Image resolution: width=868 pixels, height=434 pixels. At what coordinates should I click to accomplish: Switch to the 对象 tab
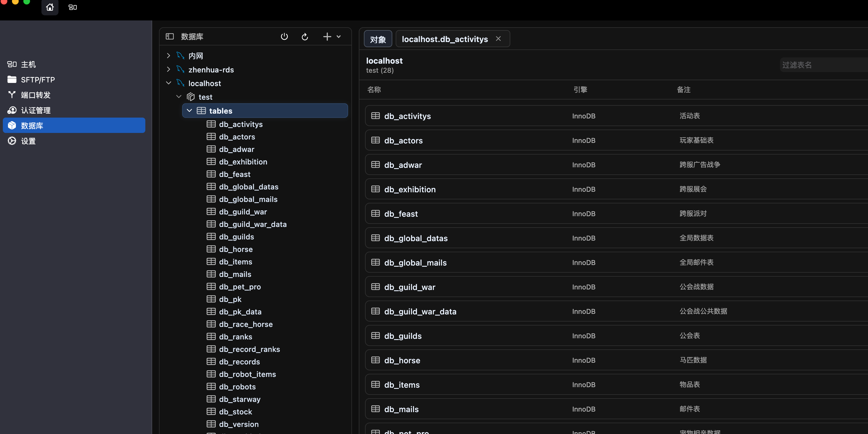[378, 39]
